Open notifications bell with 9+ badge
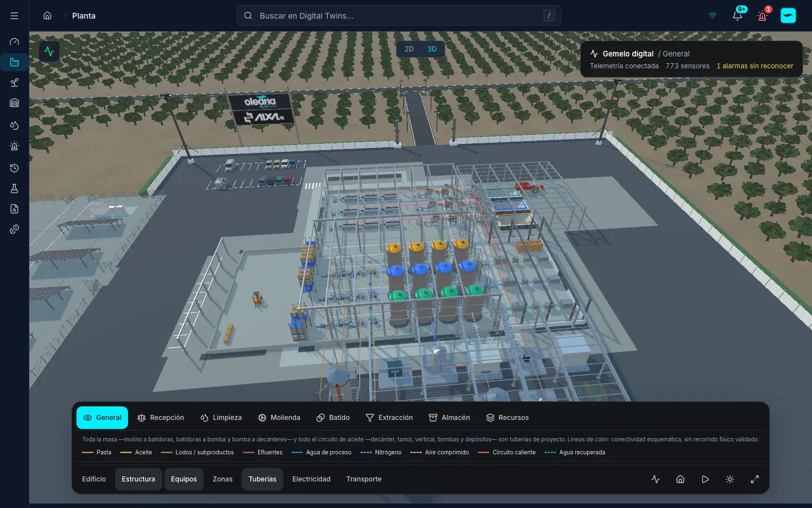This screenshot has width=812, height=508. pos(738,16)
